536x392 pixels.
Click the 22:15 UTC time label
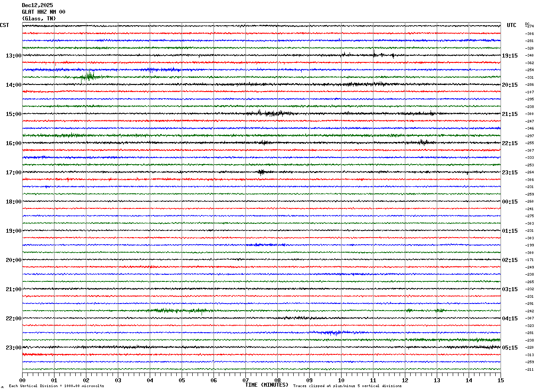(x=509, y=143)
